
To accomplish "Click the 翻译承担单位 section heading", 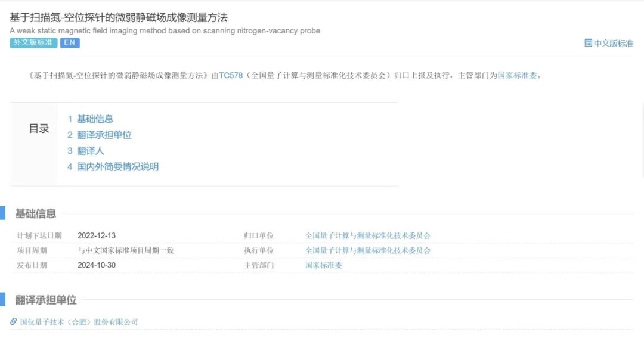I will (46, 300).
